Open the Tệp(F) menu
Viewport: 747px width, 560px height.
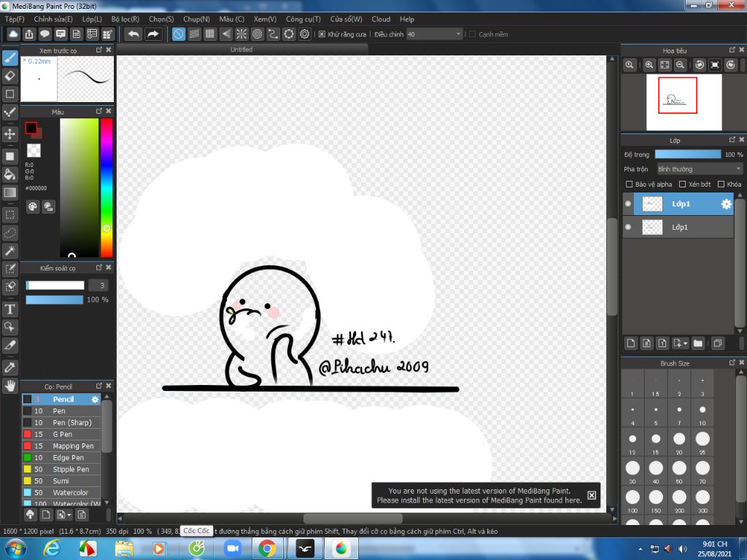coord(15,19)
